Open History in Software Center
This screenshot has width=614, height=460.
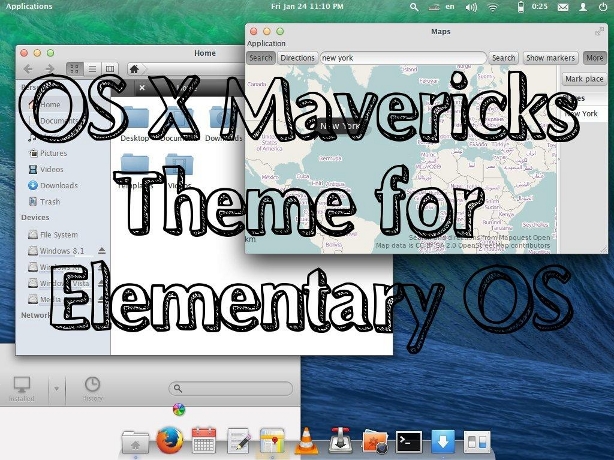pos(93,389)
